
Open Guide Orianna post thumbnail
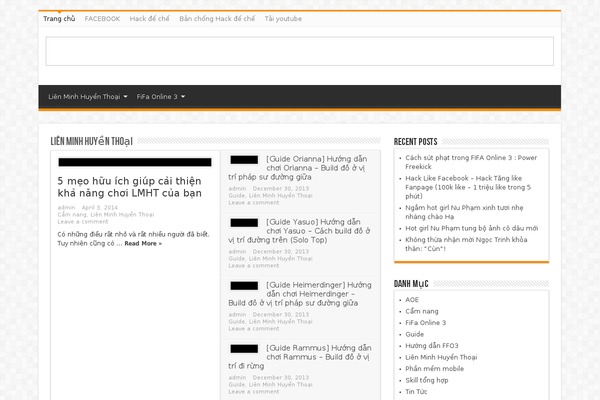point(244,160)
